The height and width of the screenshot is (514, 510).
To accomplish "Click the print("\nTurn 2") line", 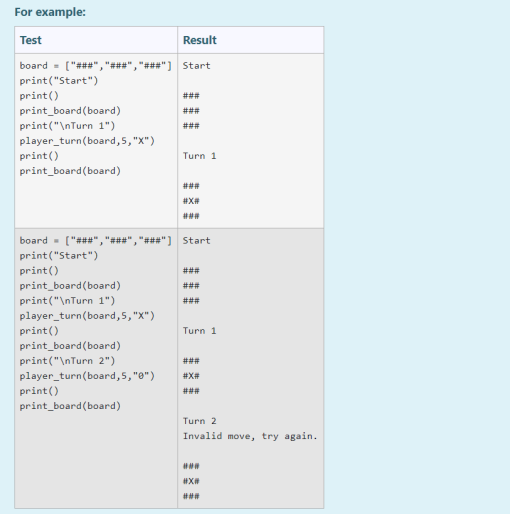I will [67, 361].
